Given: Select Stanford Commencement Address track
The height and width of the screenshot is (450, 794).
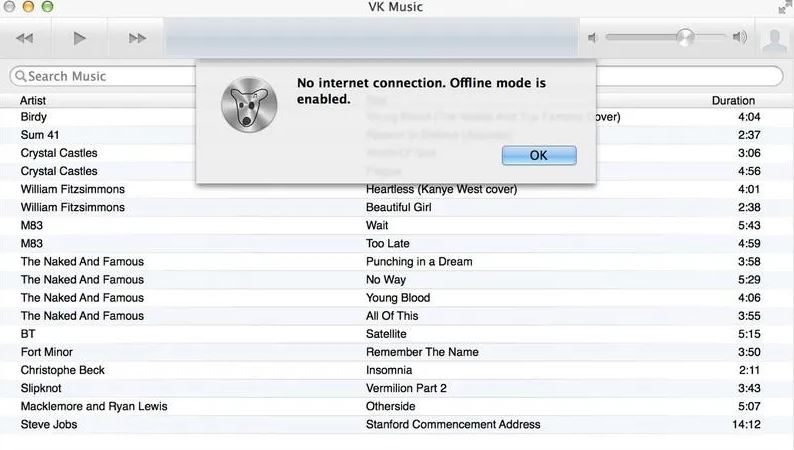Looking at the screenshot, I should tap(397, 425).
